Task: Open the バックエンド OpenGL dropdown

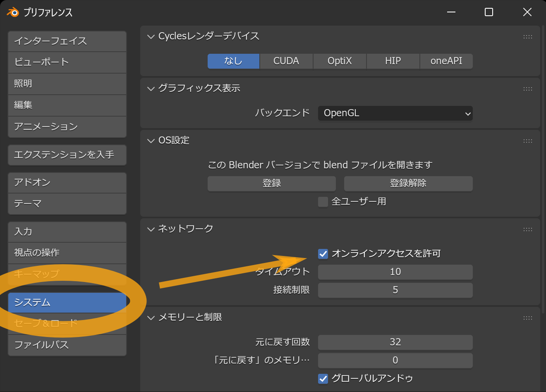Action: [395, 113]
